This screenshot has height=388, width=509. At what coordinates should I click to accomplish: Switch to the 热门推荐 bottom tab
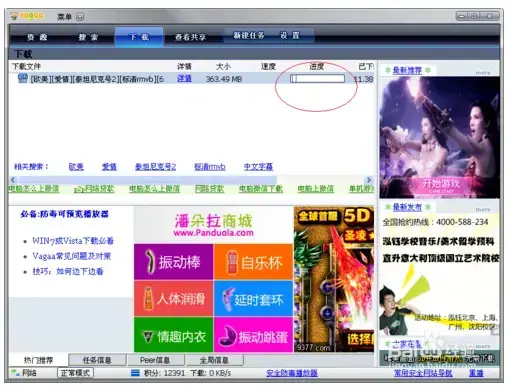39,360
